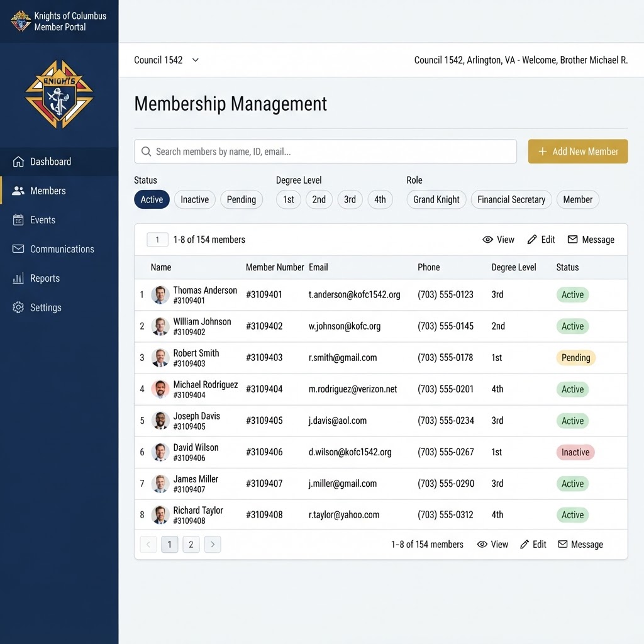This screenshot has height=644, width=644.
Task: Click bottom View eye icon in footer
Action: tap(482, 544)
